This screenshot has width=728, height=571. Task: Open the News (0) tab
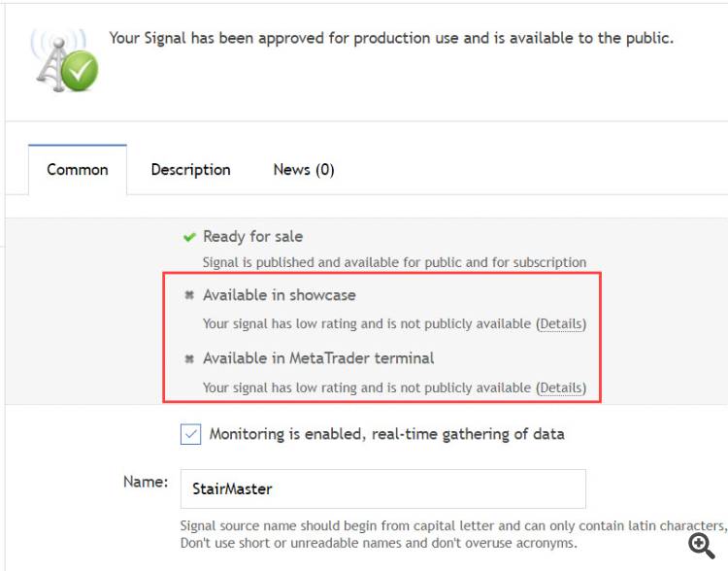[304, 170]
